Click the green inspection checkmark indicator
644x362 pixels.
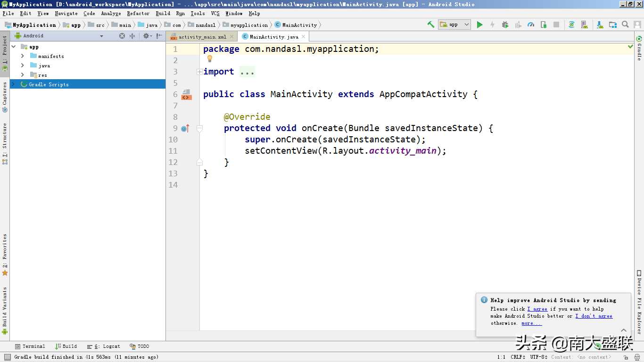click(630, 46)
